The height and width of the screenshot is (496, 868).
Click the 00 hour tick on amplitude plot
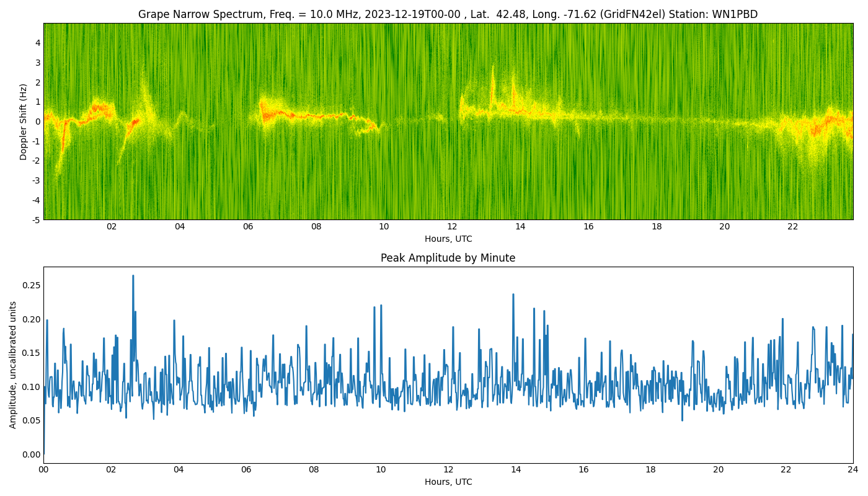43,470
